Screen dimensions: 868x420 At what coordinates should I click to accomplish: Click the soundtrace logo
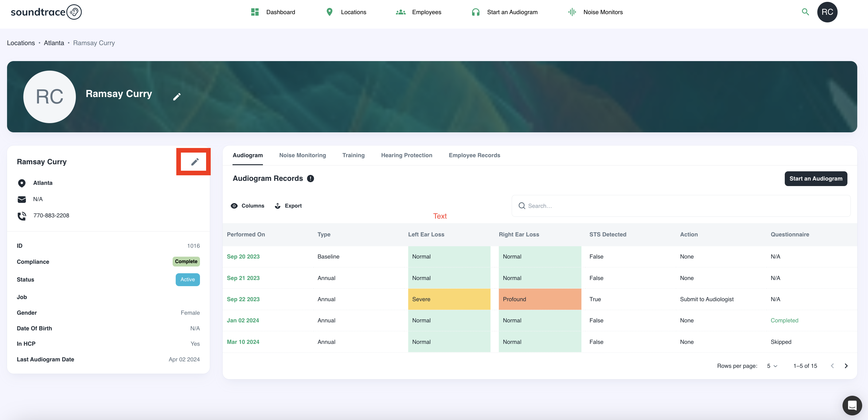point(46,12)
